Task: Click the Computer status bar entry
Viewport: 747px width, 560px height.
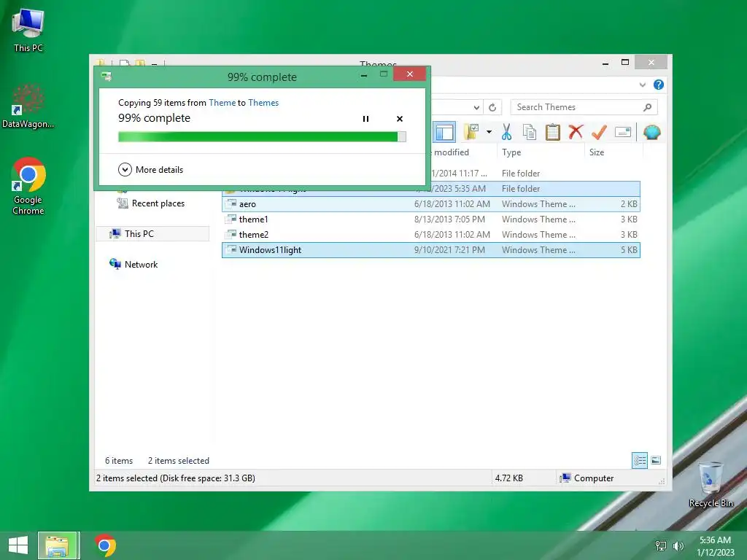Action: click(587, 478)
